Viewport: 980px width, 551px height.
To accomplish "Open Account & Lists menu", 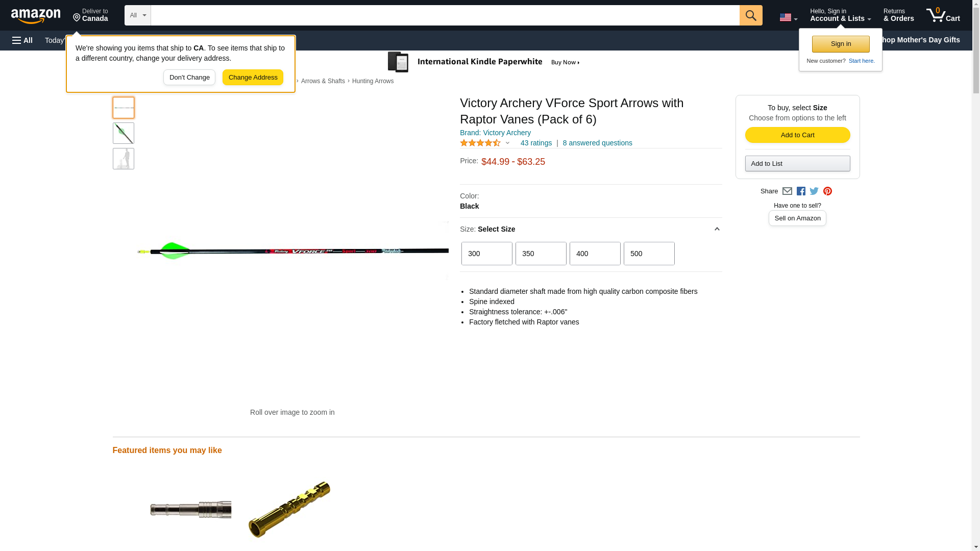I will pyautogui.click(x=840, y=15).
